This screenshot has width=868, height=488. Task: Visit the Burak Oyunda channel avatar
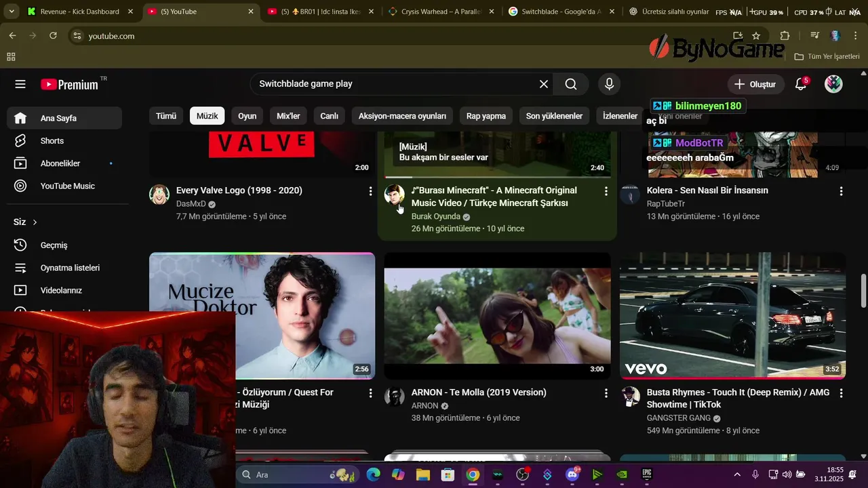[x=395, y=195]
